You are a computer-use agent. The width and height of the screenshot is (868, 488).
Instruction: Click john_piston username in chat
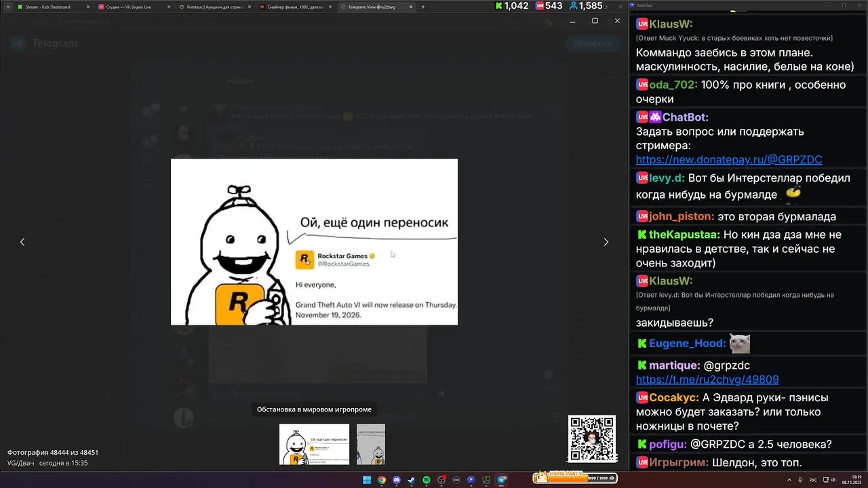click(682, 217)
